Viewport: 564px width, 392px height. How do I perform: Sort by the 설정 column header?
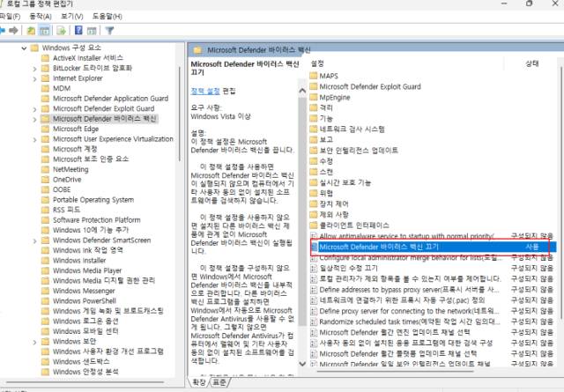click(x=317, y=63)
